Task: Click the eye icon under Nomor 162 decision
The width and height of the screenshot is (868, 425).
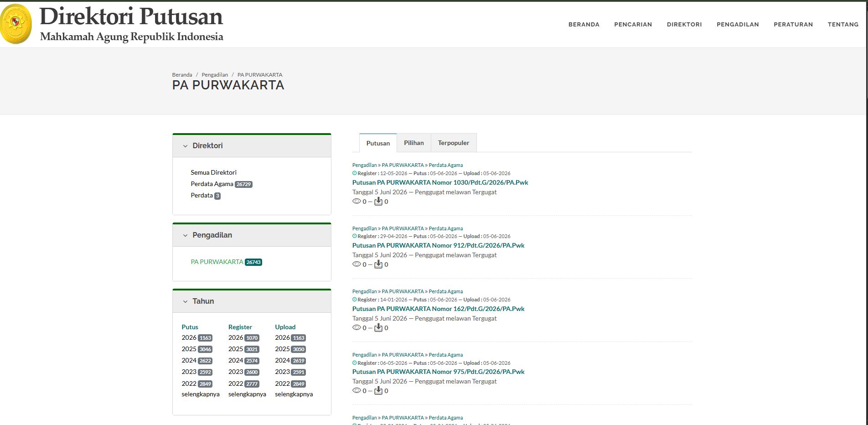Action: point(356,327)
